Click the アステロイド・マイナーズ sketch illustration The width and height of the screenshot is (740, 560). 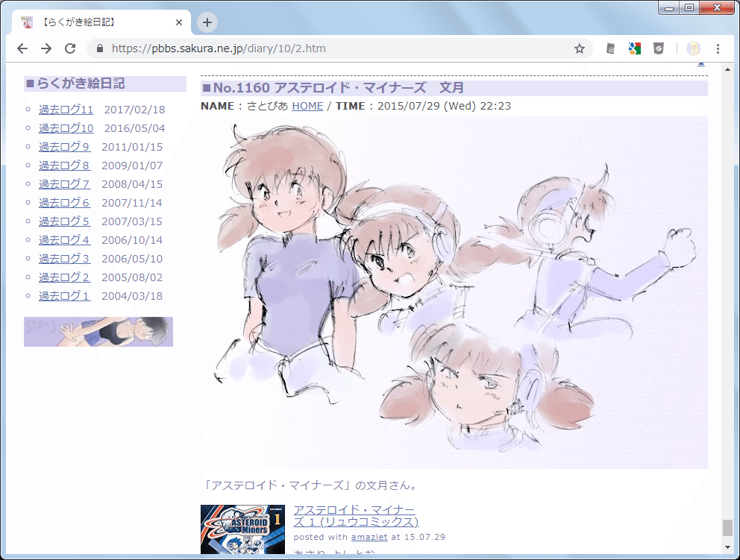click(x=454, y=292)
